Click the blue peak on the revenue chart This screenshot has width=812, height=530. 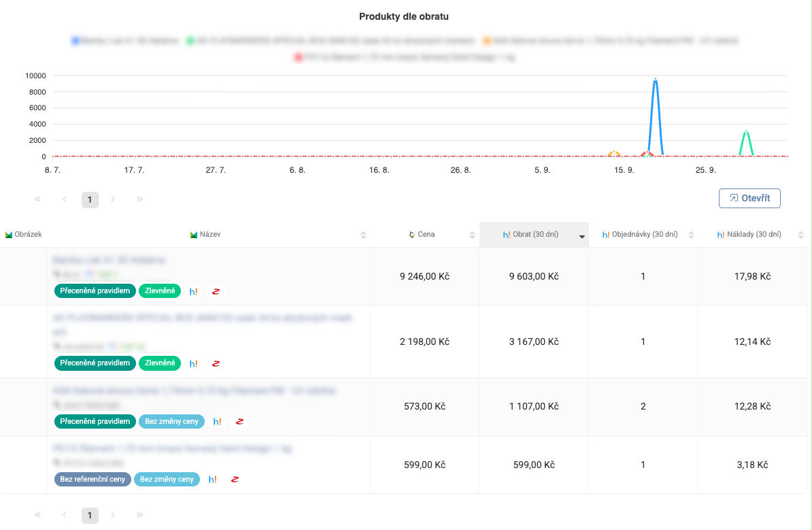pyautogui.click(x=655, y=80)
